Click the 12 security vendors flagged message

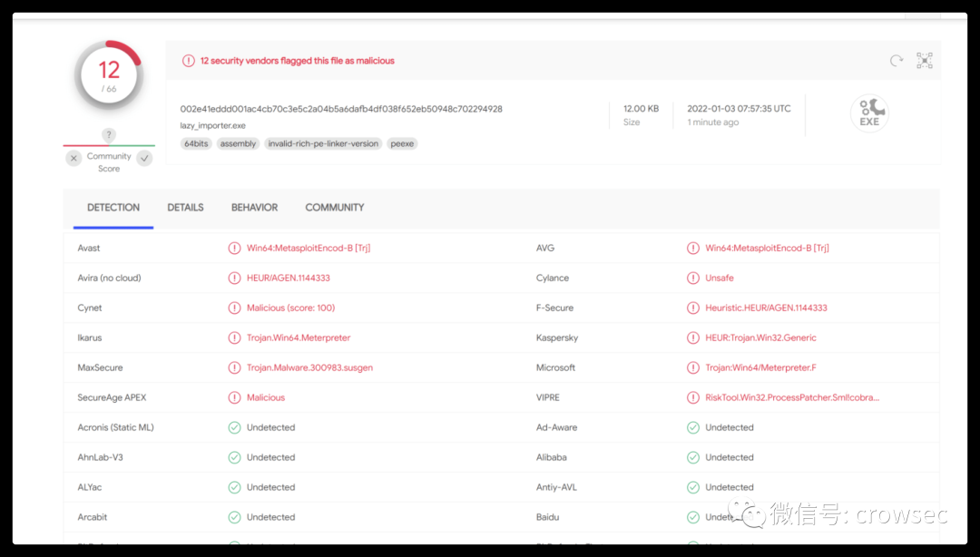[297, 61]
